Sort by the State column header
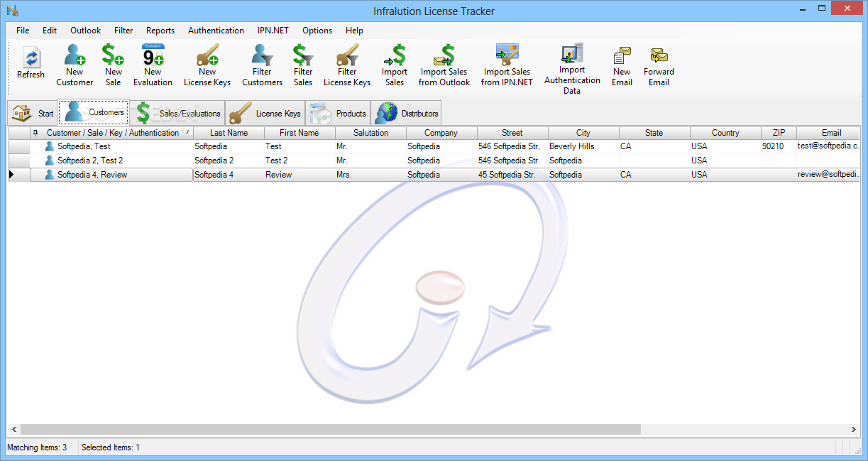 click(x=654, y=133)
